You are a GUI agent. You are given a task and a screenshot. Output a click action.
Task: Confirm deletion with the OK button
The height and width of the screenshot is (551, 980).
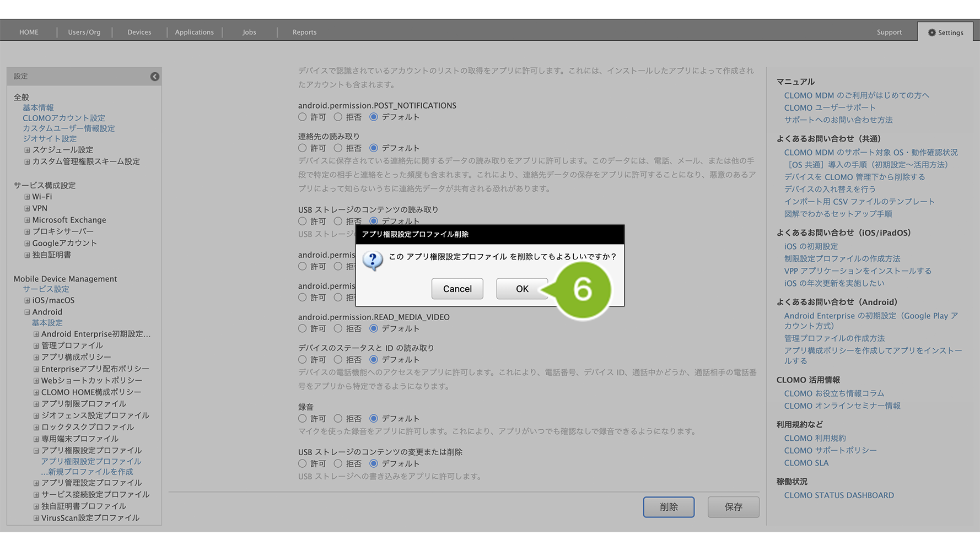click(521, 289)
